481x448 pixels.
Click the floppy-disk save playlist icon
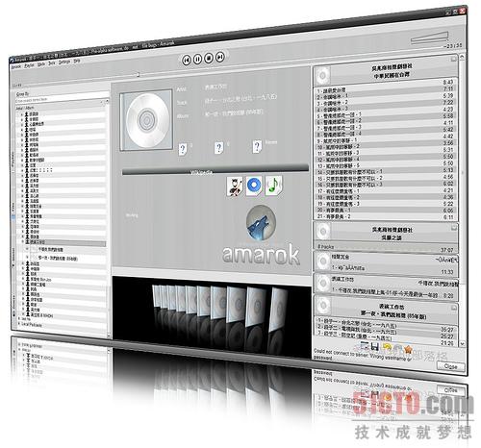point(374,346)
